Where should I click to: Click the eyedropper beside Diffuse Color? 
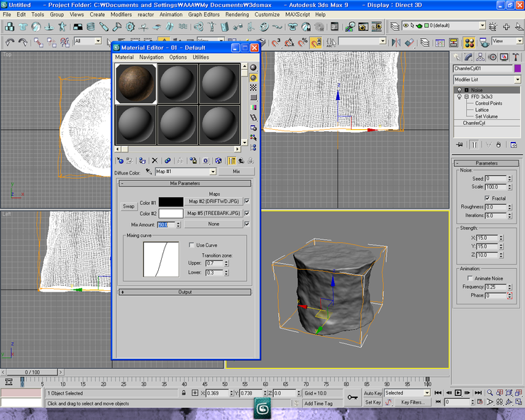tap(149, 172)
